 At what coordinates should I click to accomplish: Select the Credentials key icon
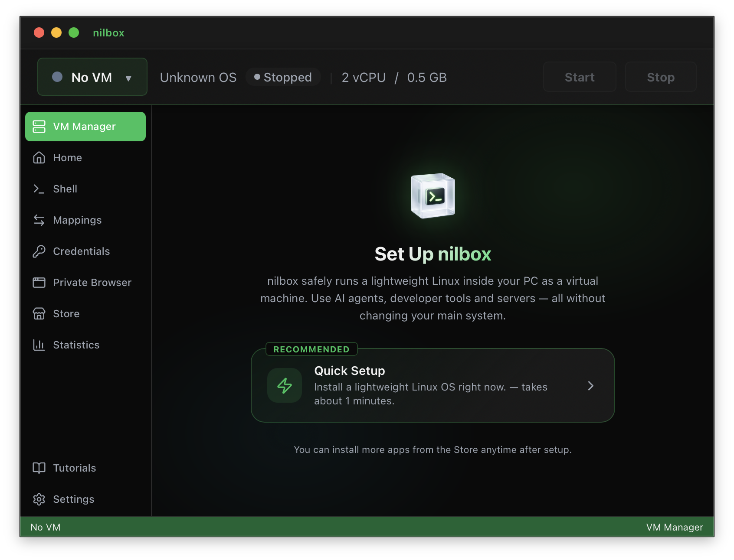click(39, 251)
